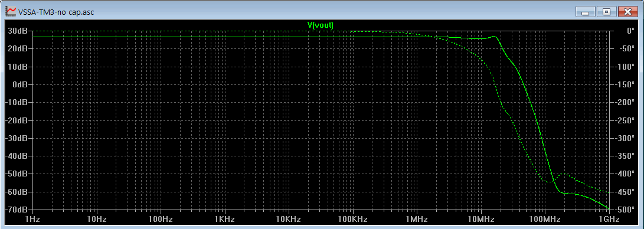This screenshot has height=229, width=644.
Task: Minimize the plot window
Action: point(586,12)
